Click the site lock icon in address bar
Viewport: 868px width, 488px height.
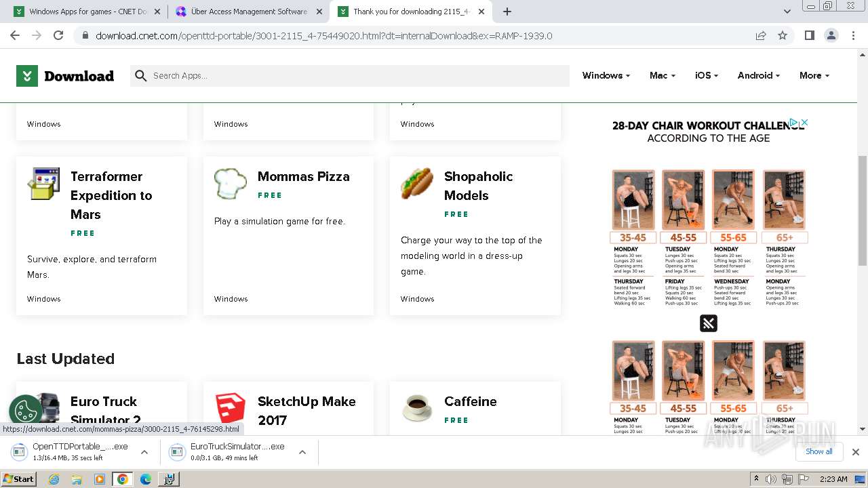(85, 36)
